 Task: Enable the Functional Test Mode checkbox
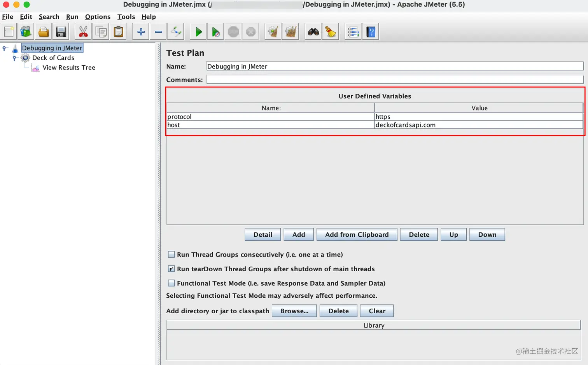coord(171,283)
